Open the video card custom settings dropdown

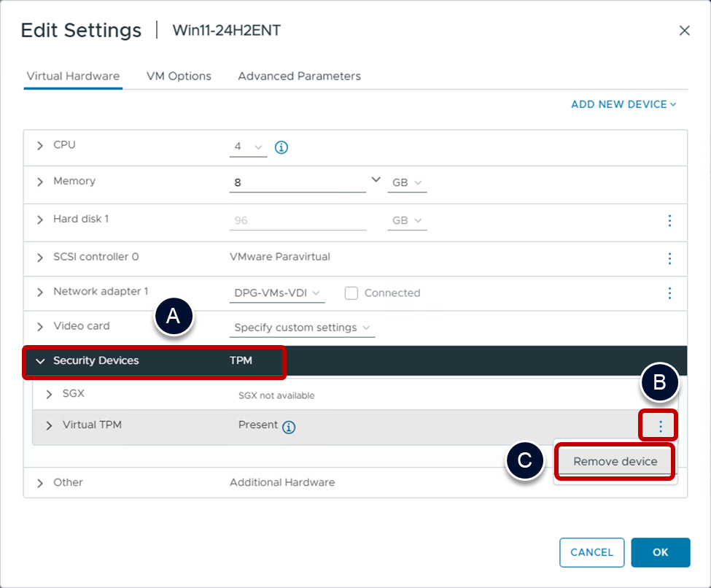[302, 328]
